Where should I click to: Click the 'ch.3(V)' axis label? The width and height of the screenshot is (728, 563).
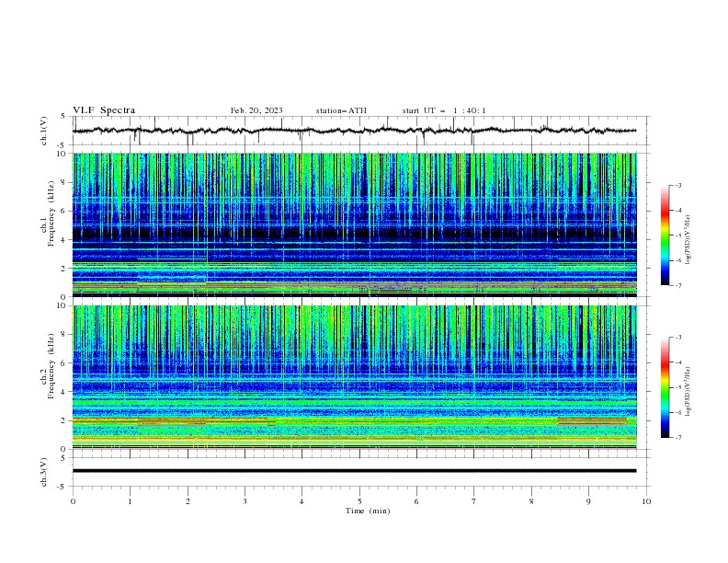[x=44, y=472]
